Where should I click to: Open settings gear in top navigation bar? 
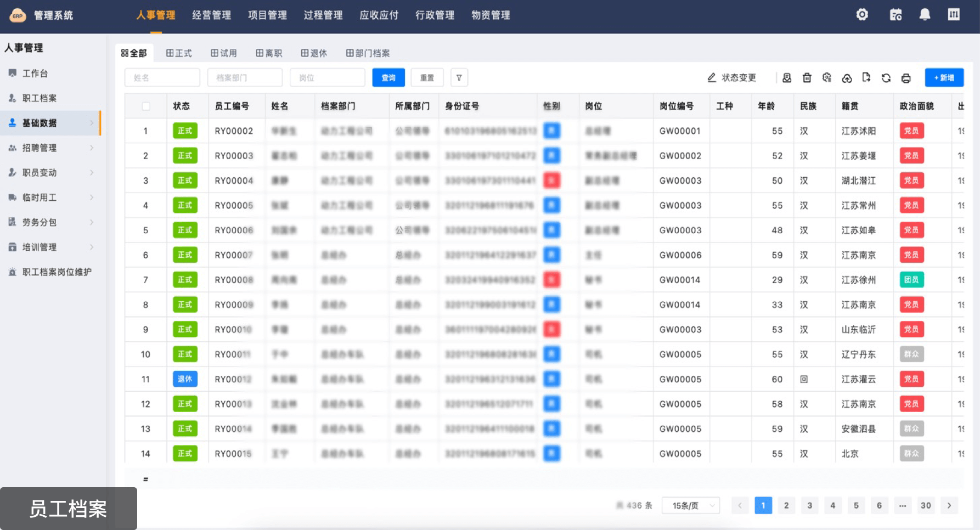(x=862, y=15)
